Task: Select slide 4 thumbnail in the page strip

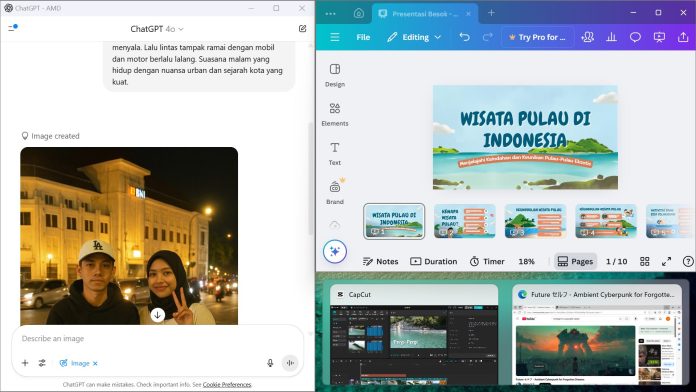Action: [x=606, y=221]
